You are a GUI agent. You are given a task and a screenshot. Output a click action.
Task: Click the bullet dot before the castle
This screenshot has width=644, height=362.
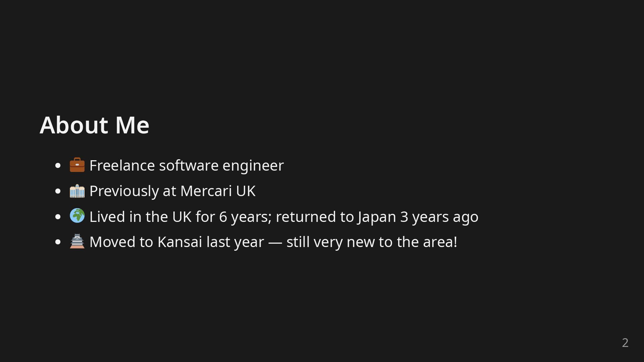58,242
